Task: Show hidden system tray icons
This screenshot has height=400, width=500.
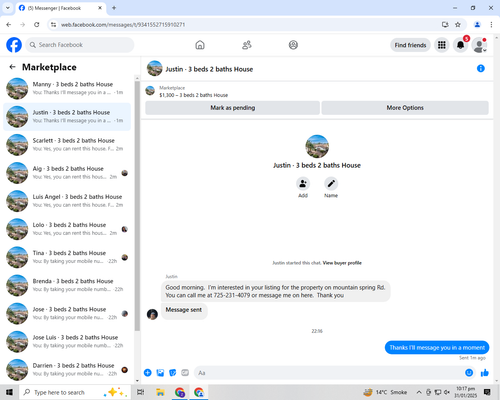Action: [x=419, y=392]
